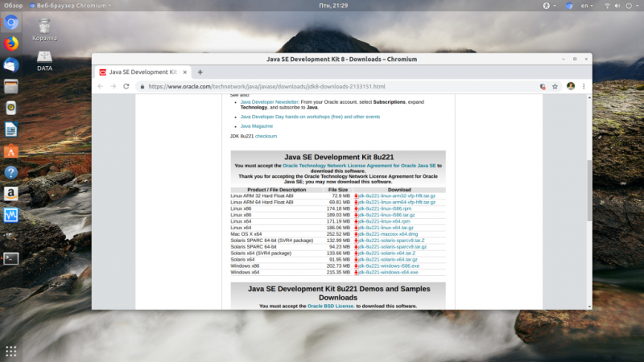The image size is (644, 362).
Task: Go back with browser back arrow
Action: [x=101, y=86]
